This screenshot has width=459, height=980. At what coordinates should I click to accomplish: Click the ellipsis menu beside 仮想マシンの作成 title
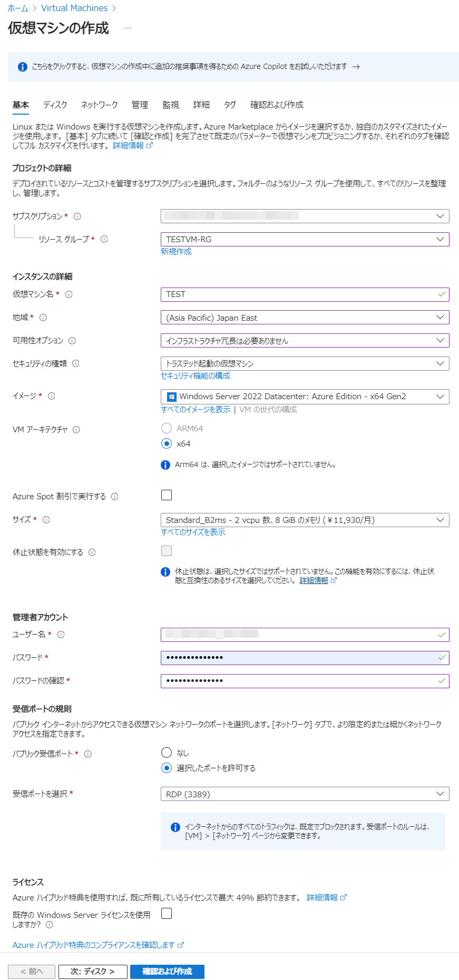point(128,28)
